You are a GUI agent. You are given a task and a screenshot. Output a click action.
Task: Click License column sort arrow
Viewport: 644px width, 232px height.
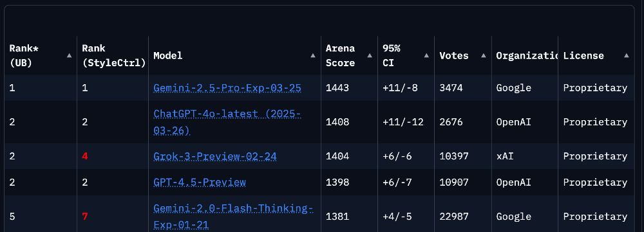(627, 56)
